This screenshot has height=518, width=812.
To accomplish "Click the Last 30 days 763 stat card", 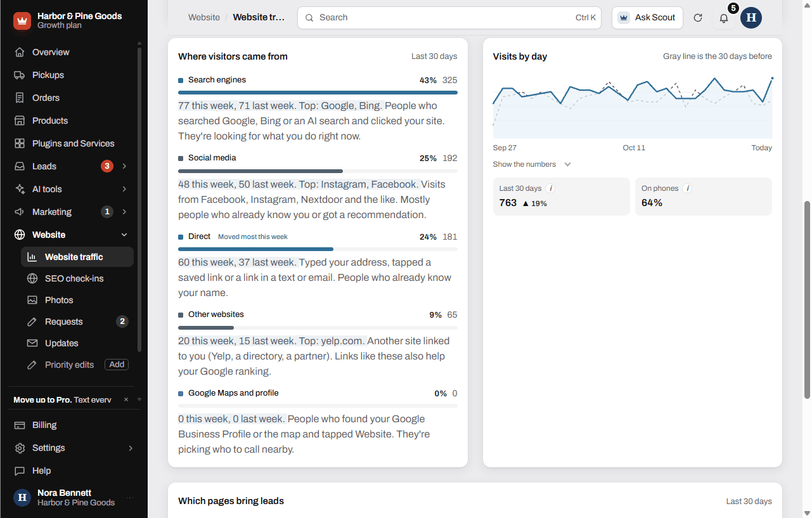I will pyautogui.click(x=562, y=197).
